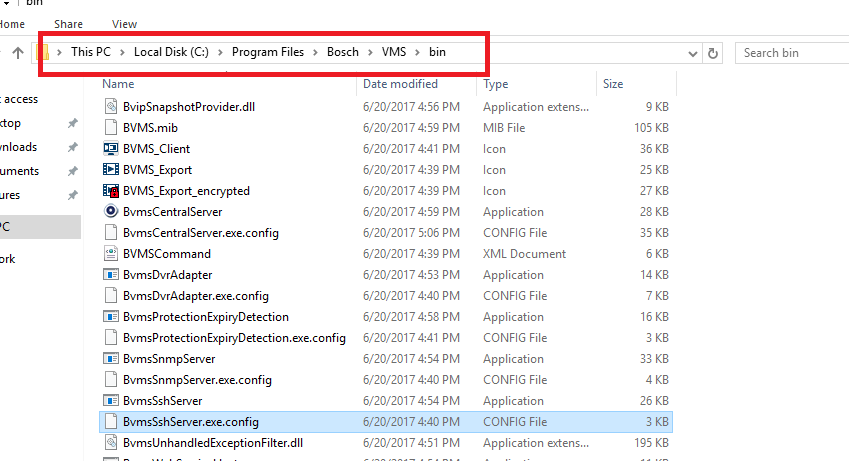Viewport: 849px width, 461px height.
Task: Click the BVMS_Export film icon
Action: 111,170
